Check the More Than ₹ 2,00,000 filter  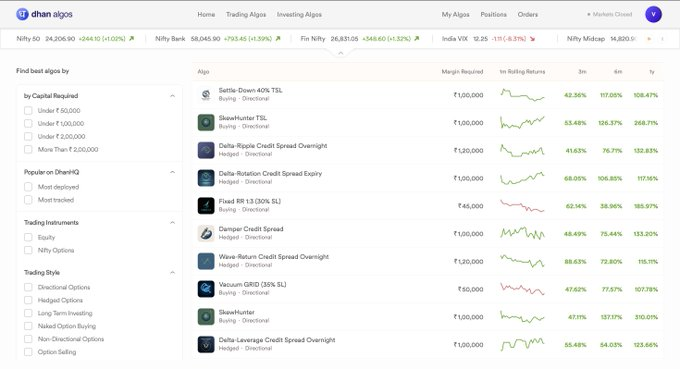[x=28, y=149]
